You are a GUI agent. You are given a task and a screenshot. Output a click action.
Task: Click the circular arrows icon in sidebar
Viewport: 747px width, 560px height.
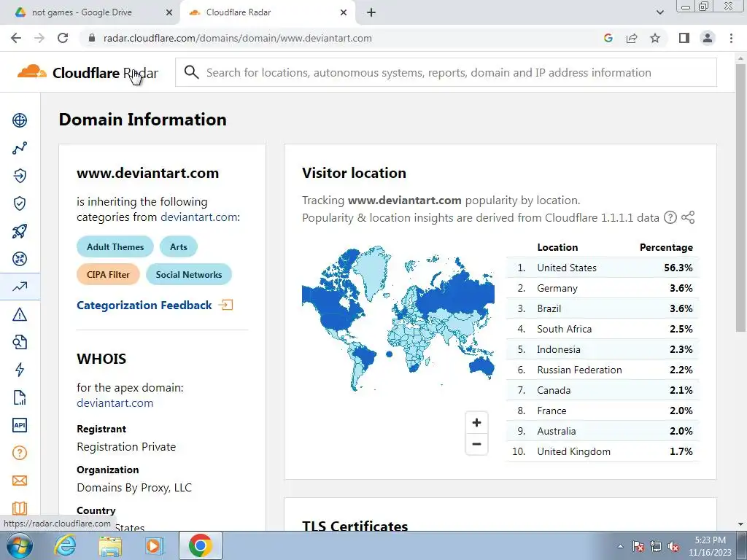coord(20,259)
